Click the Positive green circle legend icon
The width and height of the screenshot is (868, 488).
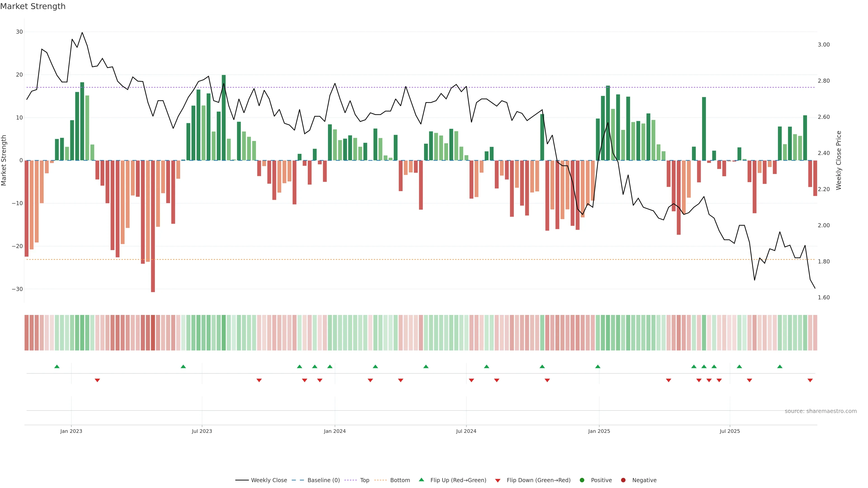(582, 480)
